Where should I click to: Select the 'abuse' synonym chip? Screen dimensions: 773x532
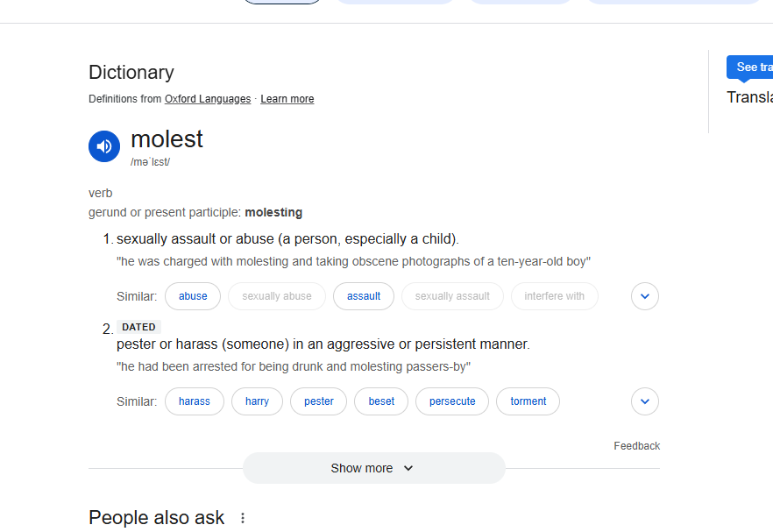tap(193, 296)
